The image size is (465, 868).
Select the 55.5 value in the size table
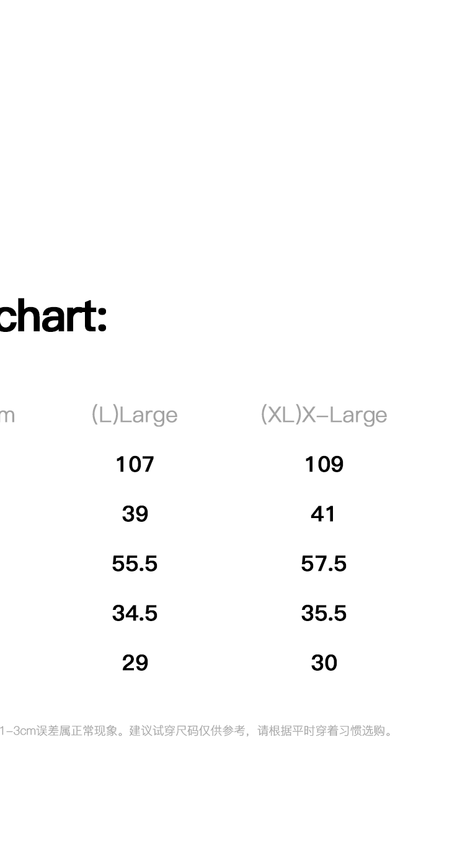[x=135, y=563]
